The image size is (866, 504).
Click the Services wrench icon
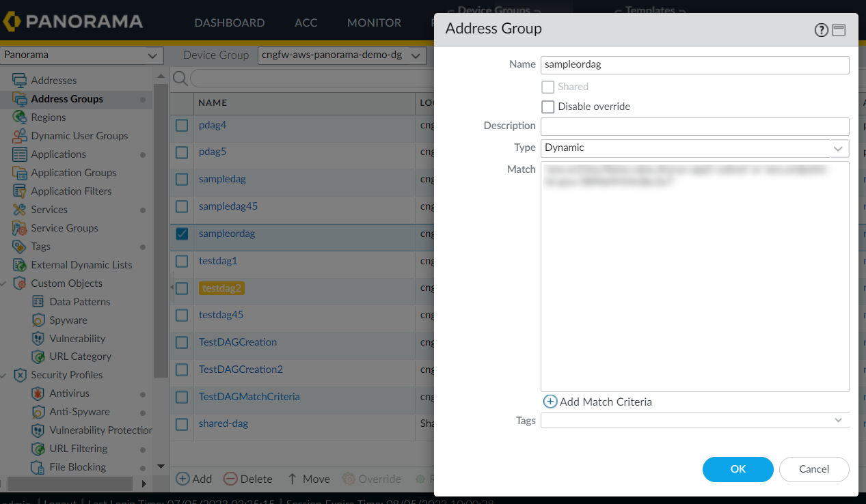click(x=20, y=210)
